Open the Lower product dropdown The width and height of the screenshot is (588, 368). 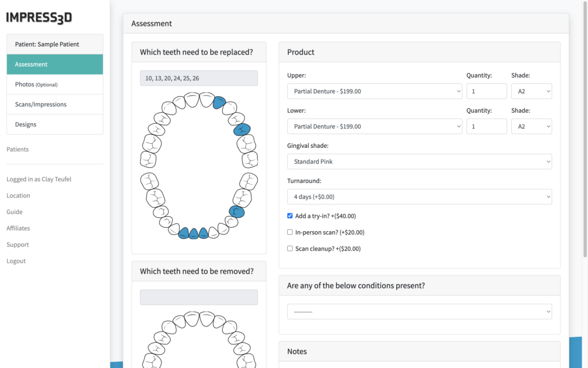tap(374, 126)
